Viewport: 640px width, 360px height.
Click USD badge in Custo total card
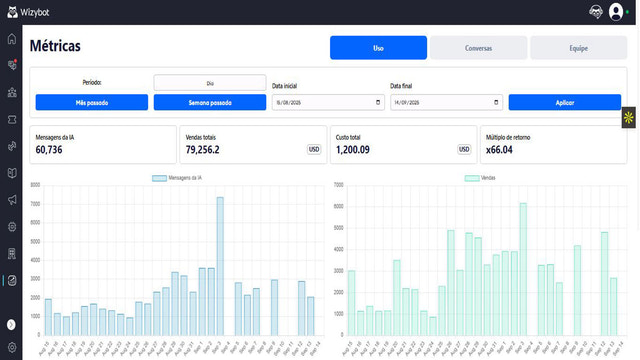[464, 149]
